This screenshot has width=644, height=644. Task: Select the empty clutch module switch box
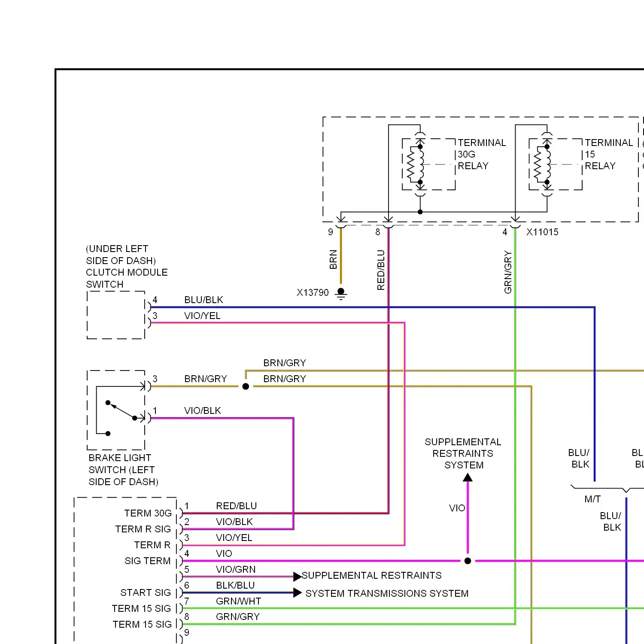point(116,315)
